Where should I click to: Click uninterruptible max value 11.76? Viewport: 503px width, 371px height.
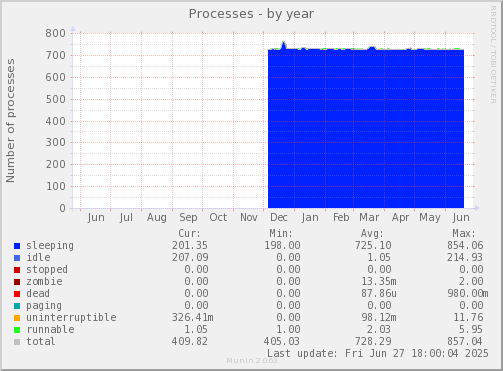[x=468, y=317]
